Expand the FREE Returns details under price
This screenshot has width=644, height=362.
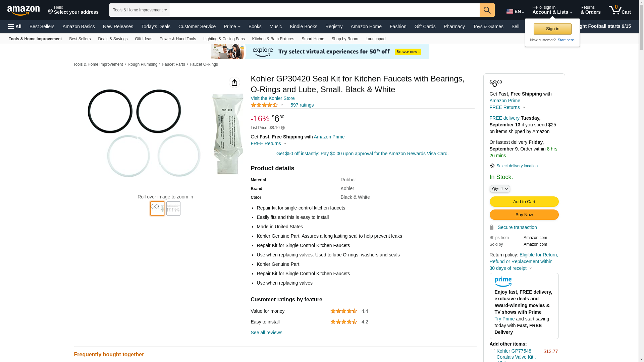click(x=269, y=143)
